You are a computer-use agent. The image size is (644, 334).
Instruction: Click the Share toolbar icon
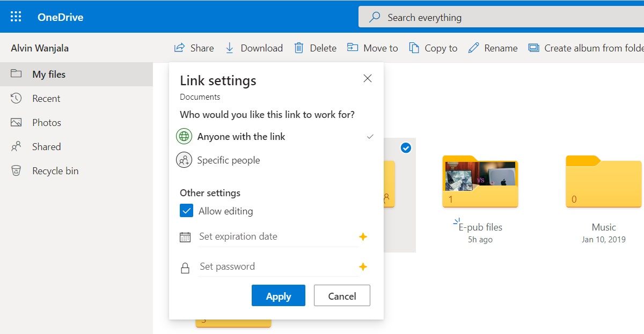coord(180,48)
